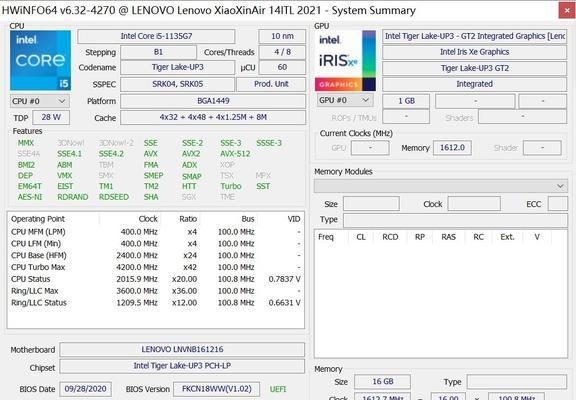Click the Intel Iris Xe Graphics name field
Image resolution: width=576 pixels, height=400 pixels.
pyautogui.click(x=474, y=52)
